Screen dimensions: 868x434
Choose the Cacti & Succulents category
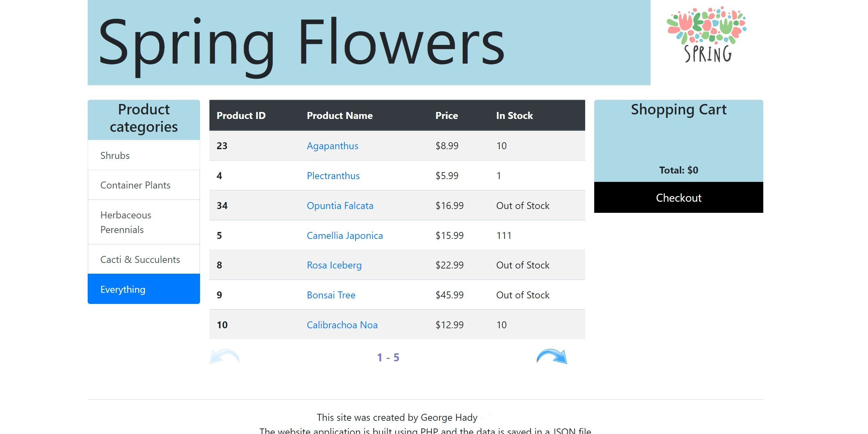tap(144, 259)
